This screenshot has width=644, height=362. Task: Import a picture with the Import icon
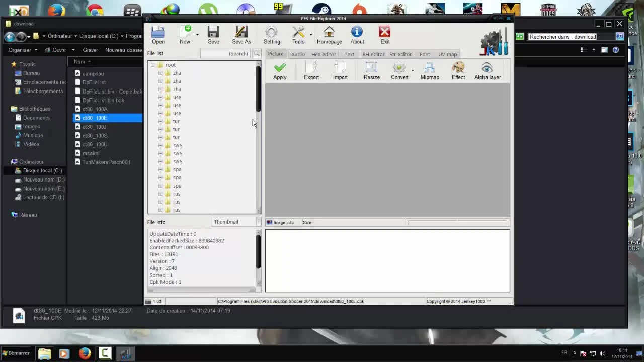[340, 71]
